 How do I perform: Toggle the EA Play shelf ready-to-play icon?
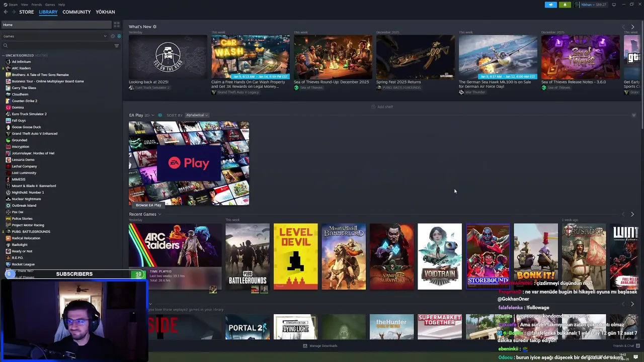tap(160, 115)
